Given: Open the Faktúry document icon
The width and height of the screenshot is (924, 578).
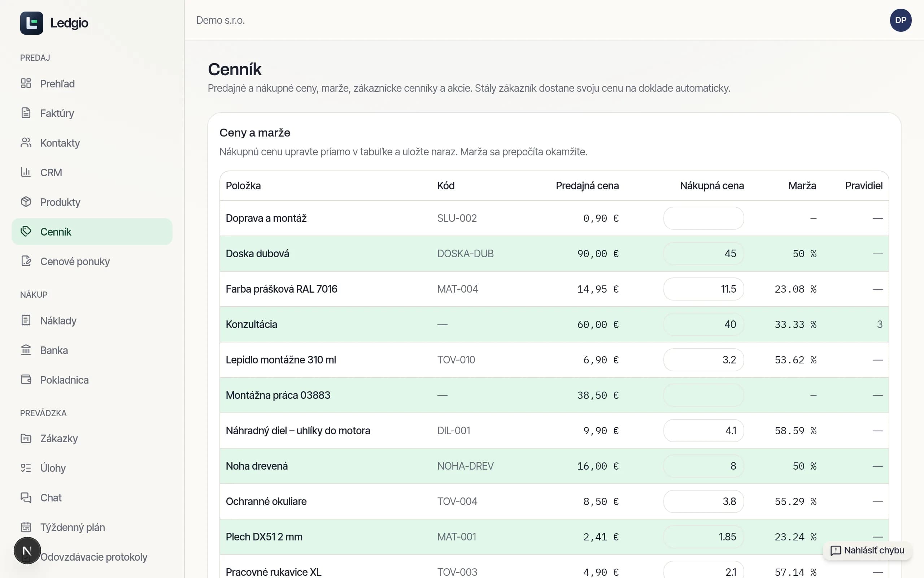Looking at the screenshot, I should coord(26,113).
